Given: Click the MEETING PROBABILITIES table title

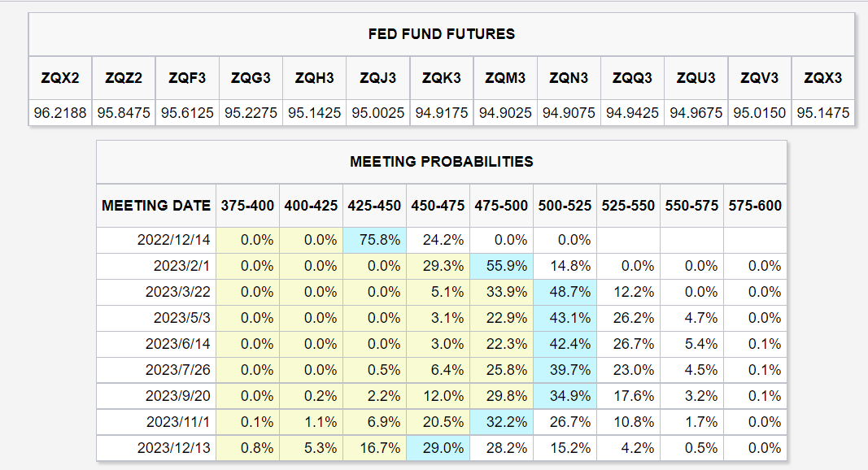Looking at the screenshot, I should pyautogui.click(x=442, y=162).
